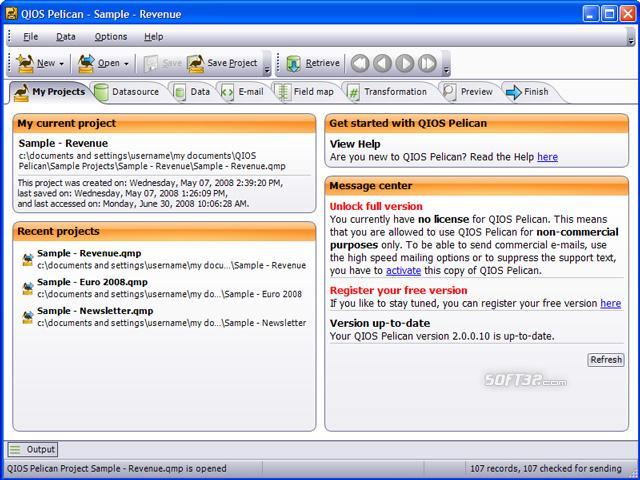This screenshot has height=480, width=640.
Task: Click the current project file path text
Action: [x=152, y=161]
